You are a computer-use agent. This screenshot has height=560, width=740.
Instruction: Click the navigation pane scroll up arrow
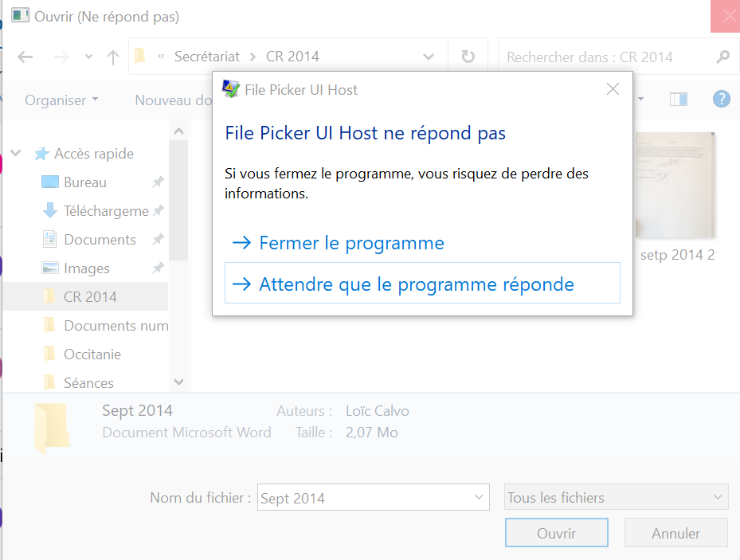(179, 131)
